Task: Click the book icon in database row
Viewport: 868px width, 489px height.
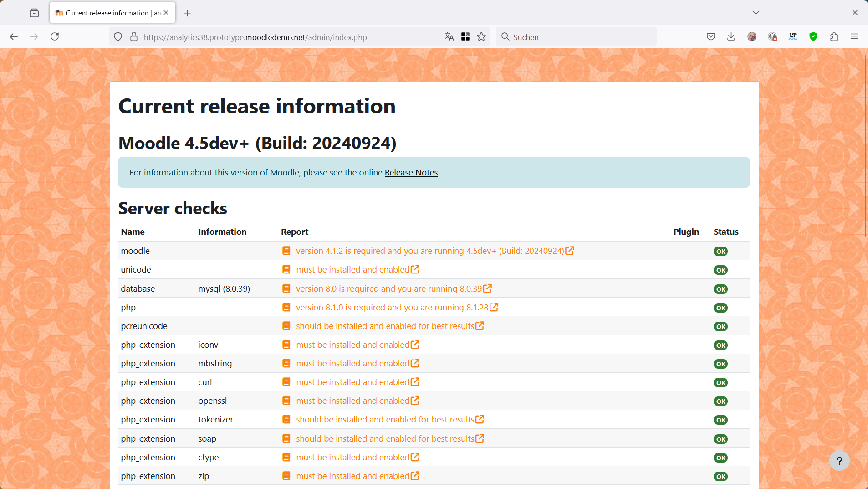Action: (286, 289)
